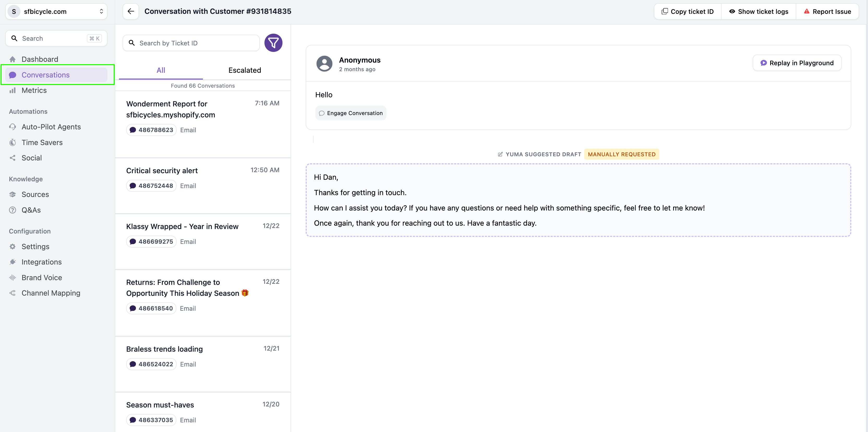Image resolution: width=868 pixels, height=432 pixels.
Task: Click ticket ID badge 486337035
Action: click(151, 420)
